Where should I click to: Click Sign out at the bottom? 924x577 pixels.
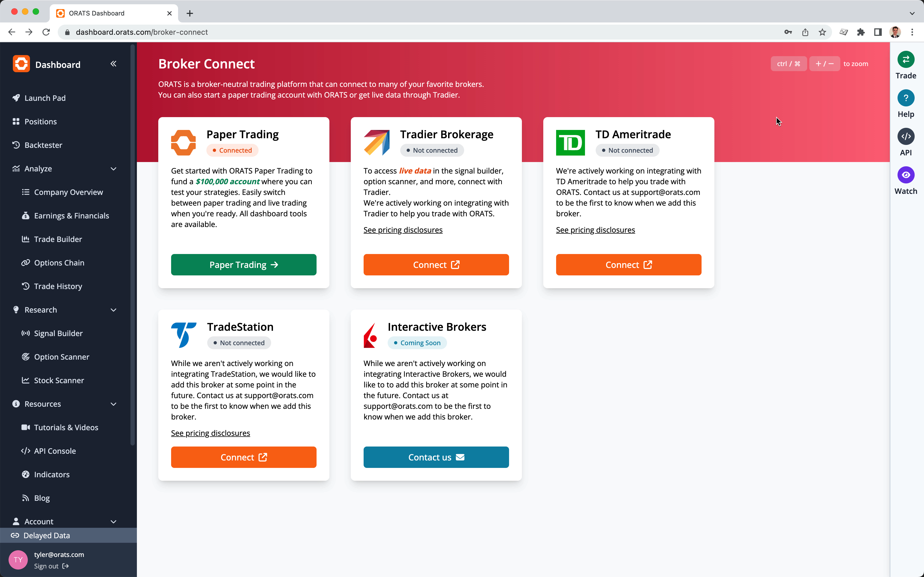[47, 566]
